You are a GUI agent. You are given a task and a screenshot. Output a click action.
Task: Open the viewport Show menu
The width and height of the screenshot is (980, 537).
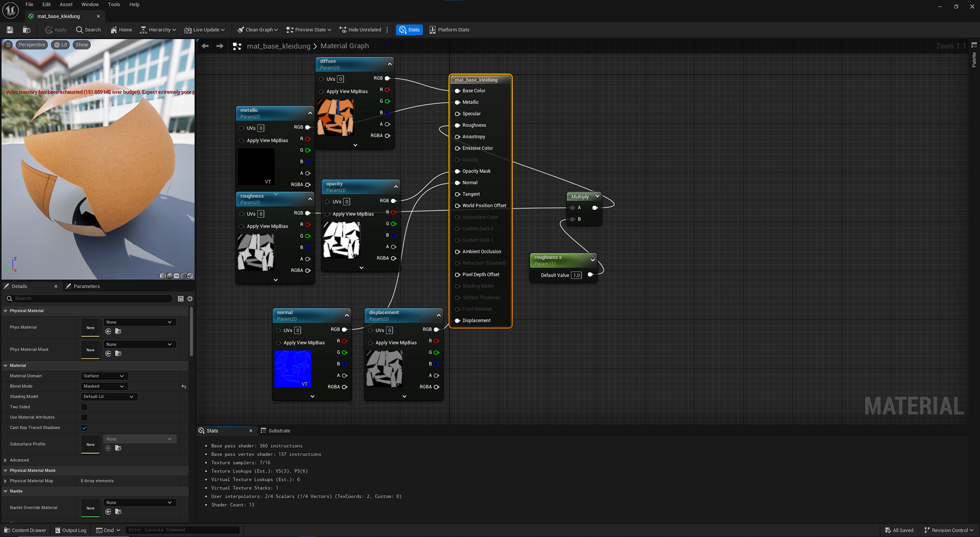(x=82, y=45)
